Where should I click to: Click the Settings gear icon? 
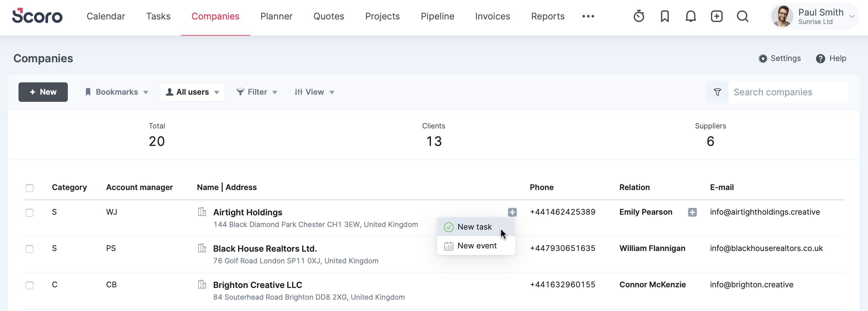click(763, 59)
